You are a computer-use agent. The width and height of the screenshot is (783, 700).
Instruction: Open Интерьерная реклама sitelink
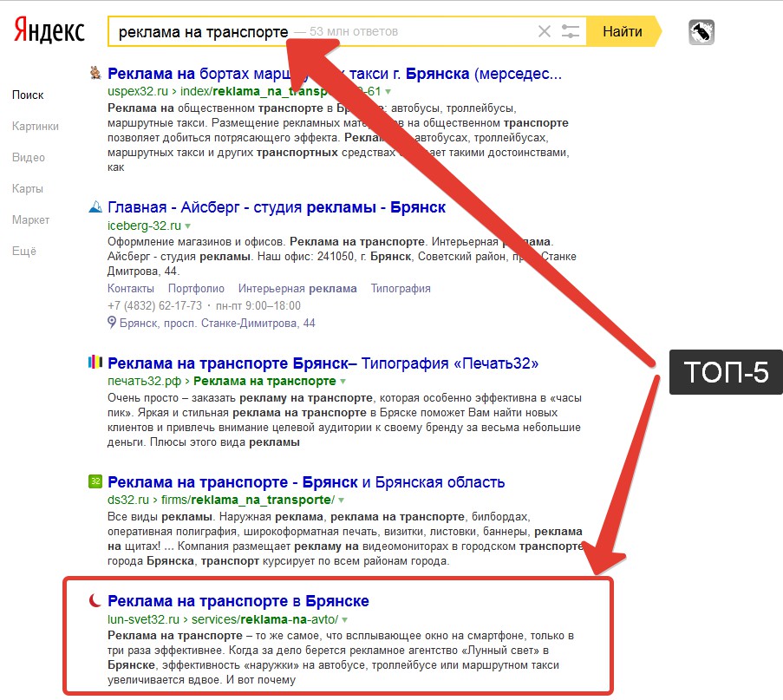click(x=297, y=289)
